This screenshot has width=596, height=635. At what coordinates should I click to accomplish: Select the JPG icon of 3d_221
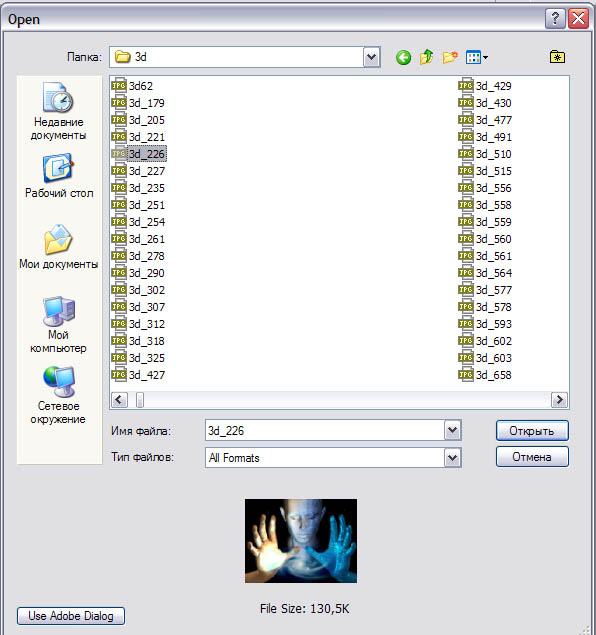pos(119,136)
